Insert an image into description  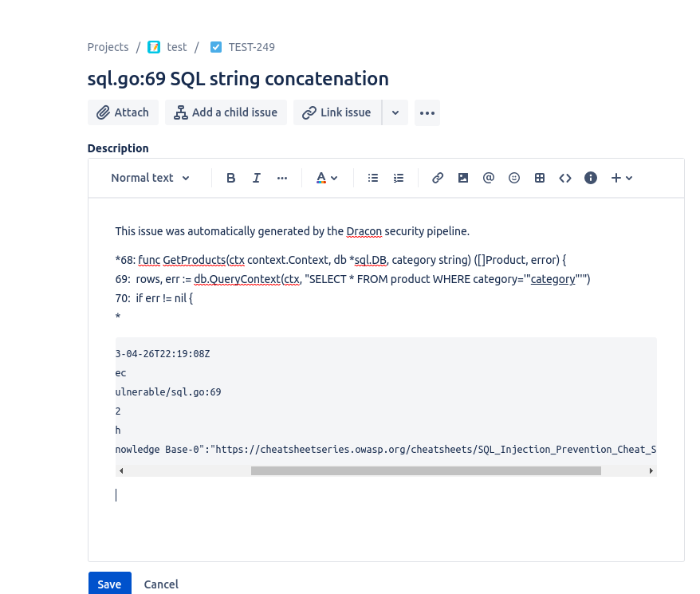(x=463, y=178)
